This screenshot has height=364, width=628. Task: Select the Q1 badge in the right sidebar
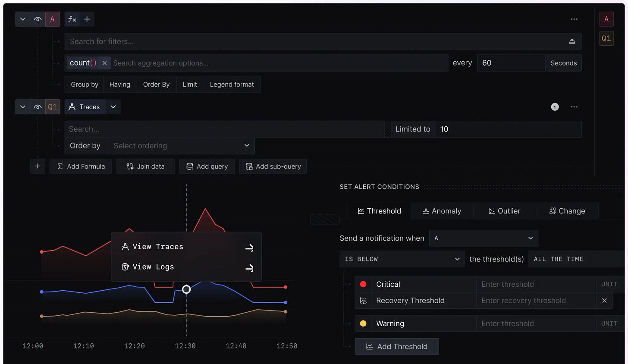point(606,38)
